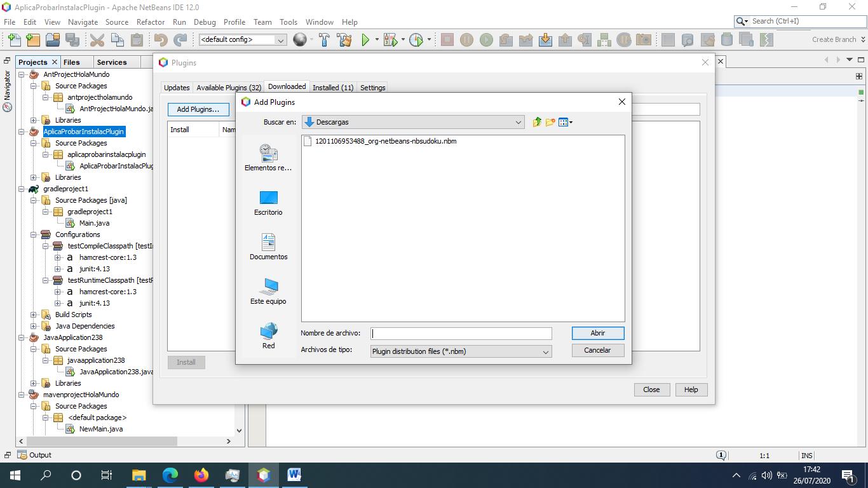868x488 pixels.
Task: Create a new folder in Add Plugins dialog
Action: pos(550,122)
